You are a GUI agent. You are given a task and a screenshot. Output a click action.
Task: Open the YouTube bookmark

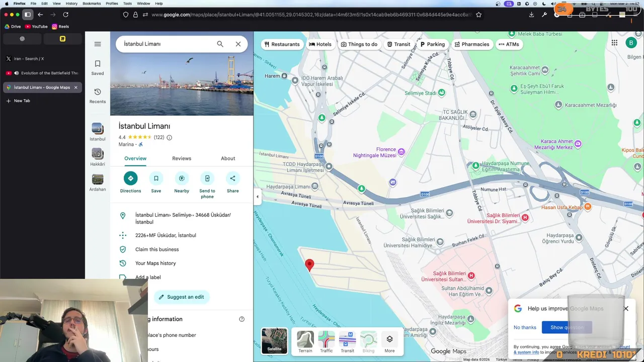coord(36,27)
